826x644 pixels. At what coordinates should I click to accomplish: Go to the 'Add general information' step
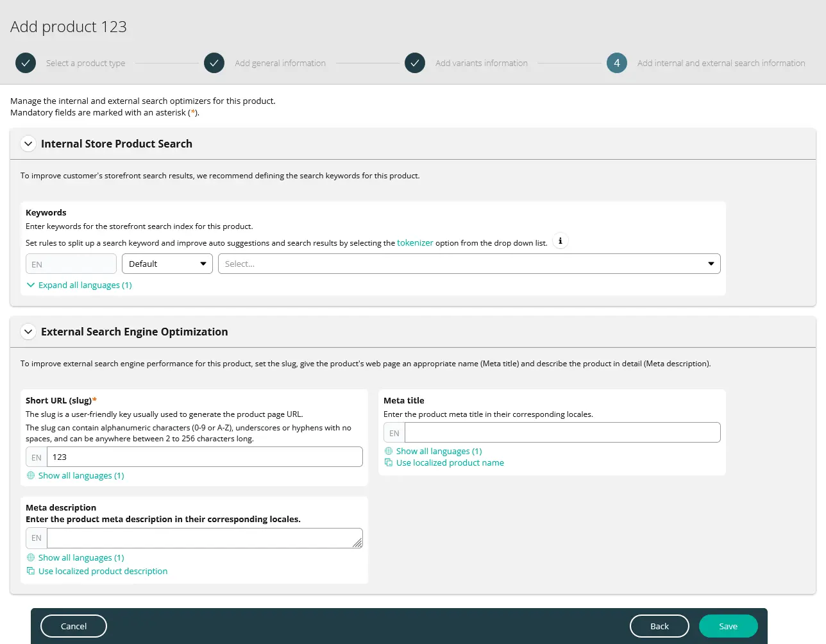click(x=214, y=63)
